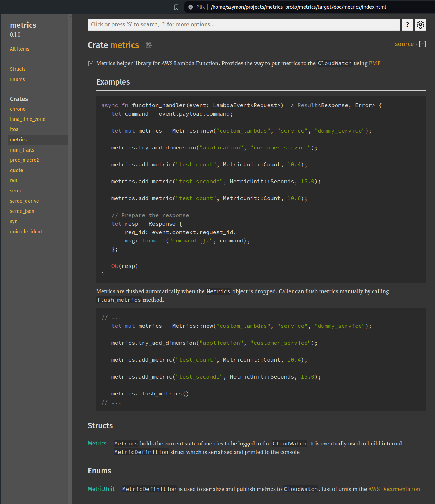Viewport: 435px width, 504px height.
Task: Jump to Structs section from the sidebar
Action: [x=18, y=69]
